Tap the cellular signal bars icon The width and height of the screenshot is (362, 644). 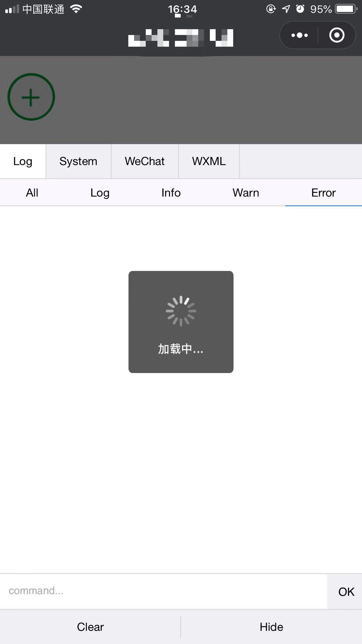12,9
